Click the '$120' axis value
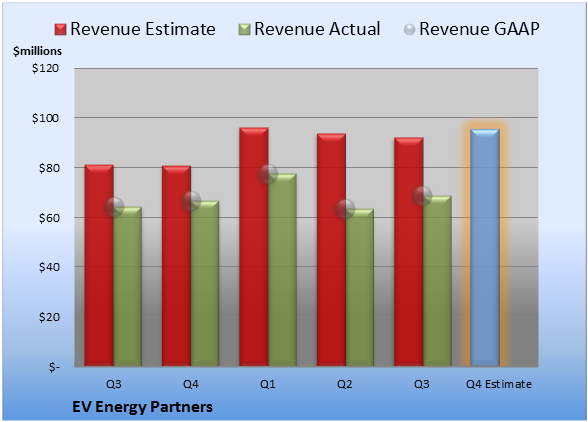This screenshot has height=422, width=588. [x=45, y=68]
